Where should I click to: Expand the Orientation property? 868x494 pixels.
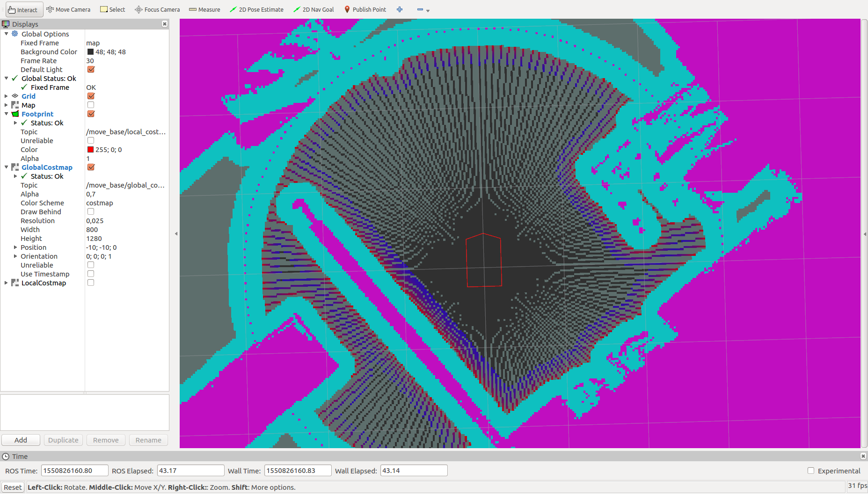(x=15, y=256)
